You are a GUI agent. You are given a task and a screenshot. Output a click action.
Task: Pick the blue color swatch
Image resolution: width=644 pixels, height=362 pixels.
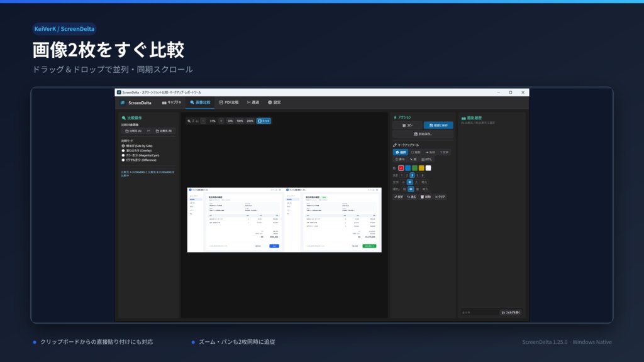408,168
